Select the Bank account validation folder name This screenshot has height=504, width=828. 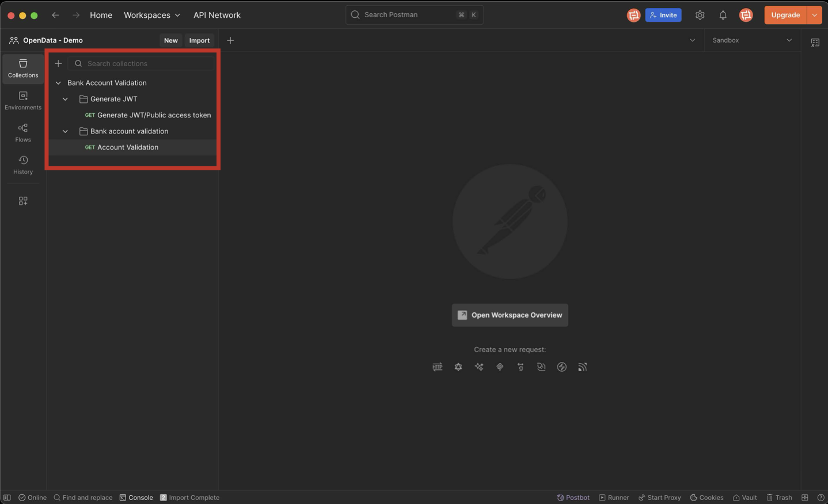(129, 131)
